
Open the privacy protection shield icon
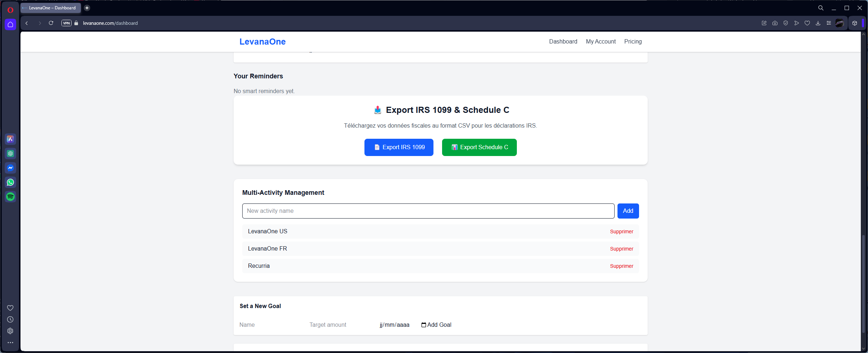click(786, 23)
